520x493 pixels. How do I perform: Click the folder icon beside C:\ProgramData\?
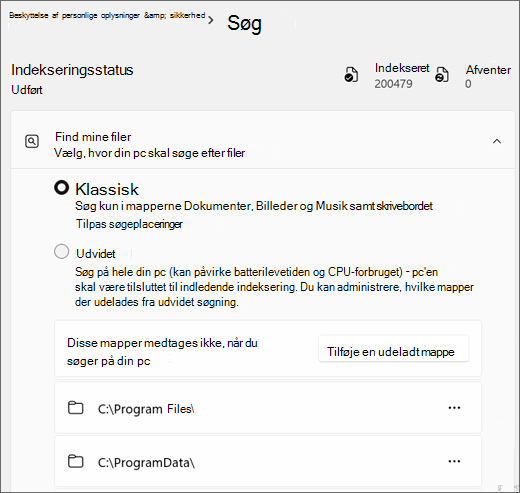coord(76,461)
